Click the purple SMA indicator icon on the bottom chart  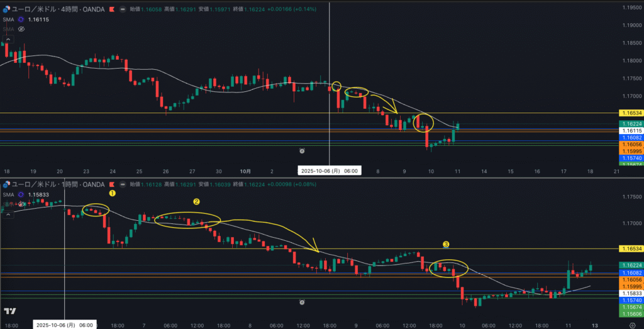point(21,194)
